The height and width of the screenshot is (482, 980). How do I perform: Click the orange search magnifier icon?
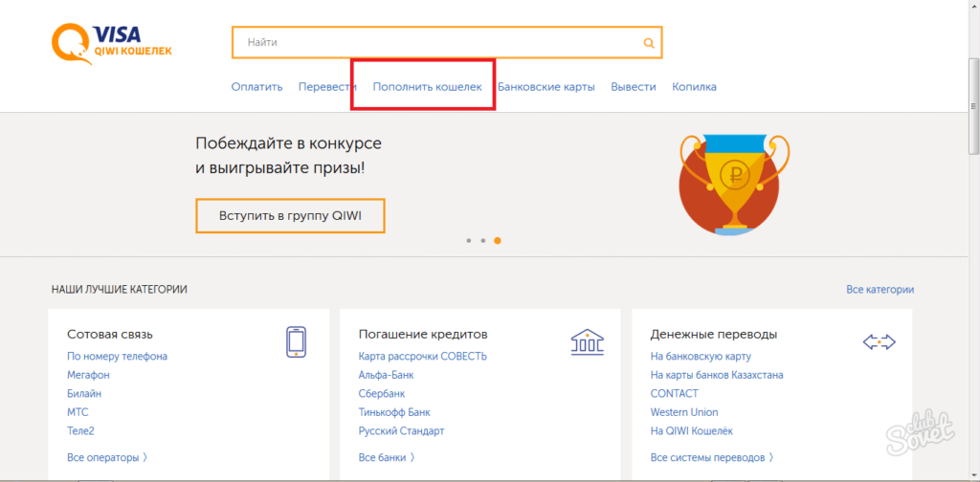coord(649,43)
